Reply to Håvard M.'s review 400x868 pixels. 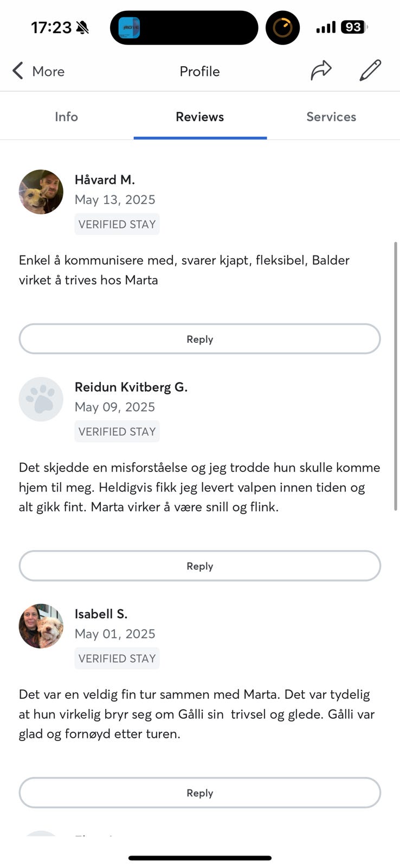coord(199,339)
